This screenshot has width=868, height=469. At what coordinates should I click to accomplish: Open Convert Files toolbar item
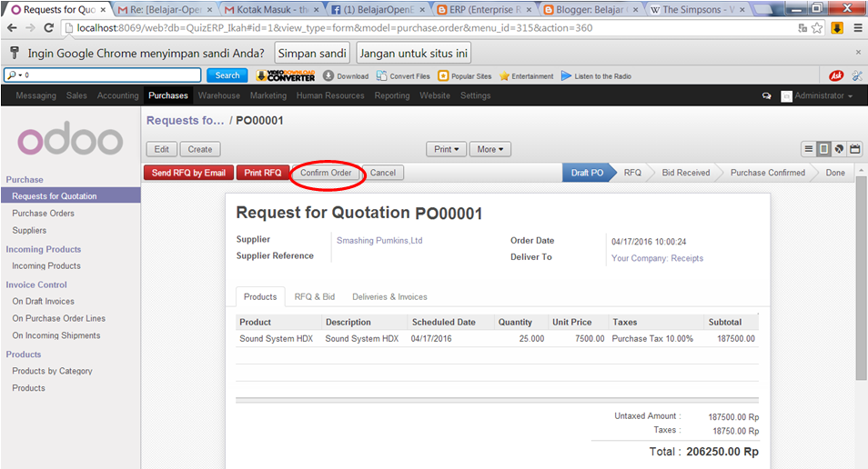coord(404,75)
